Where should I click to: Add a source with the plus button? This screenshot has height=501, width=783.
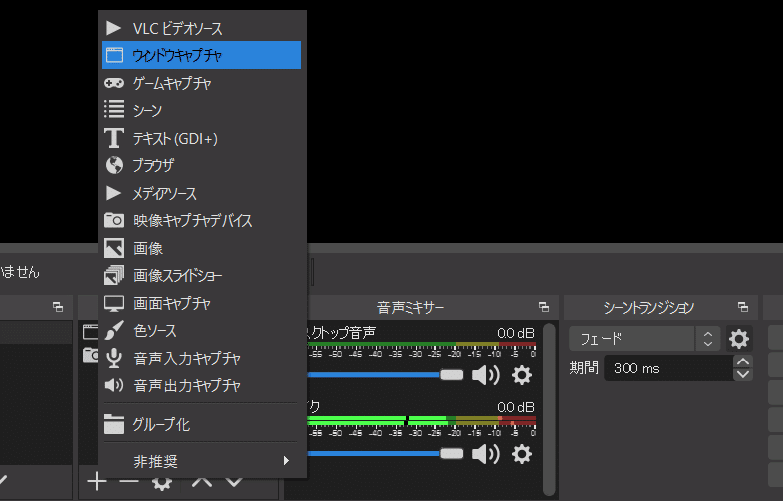97,482
